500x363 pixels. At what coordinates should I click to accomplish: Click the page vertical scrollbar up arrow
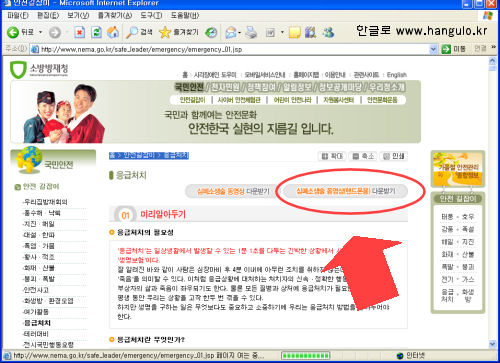coord(493,61)
